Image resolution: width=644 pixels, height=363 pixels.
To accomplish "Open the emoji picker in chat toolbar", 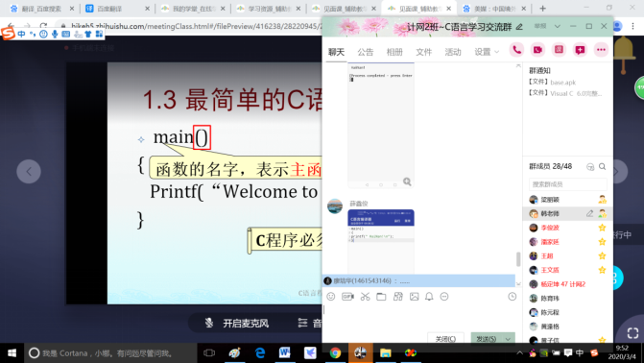I will click(330, 297).
